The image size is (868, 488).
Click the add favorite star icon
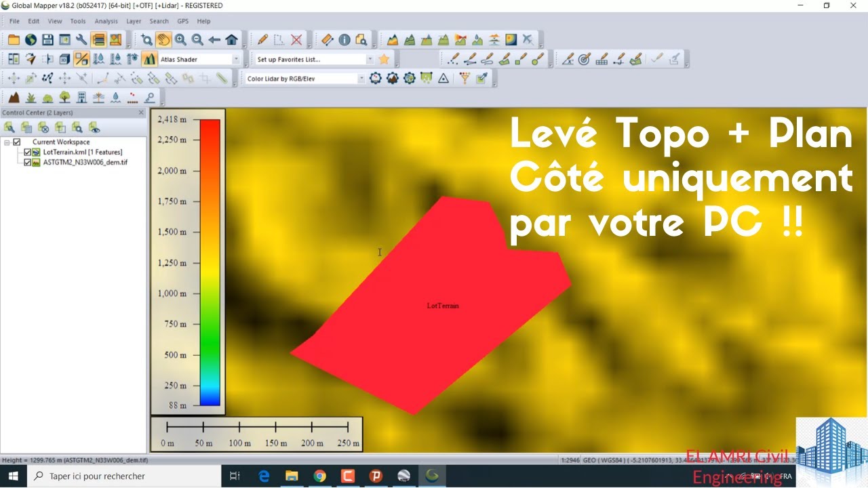pyautogui.click(x=384, y=59)
